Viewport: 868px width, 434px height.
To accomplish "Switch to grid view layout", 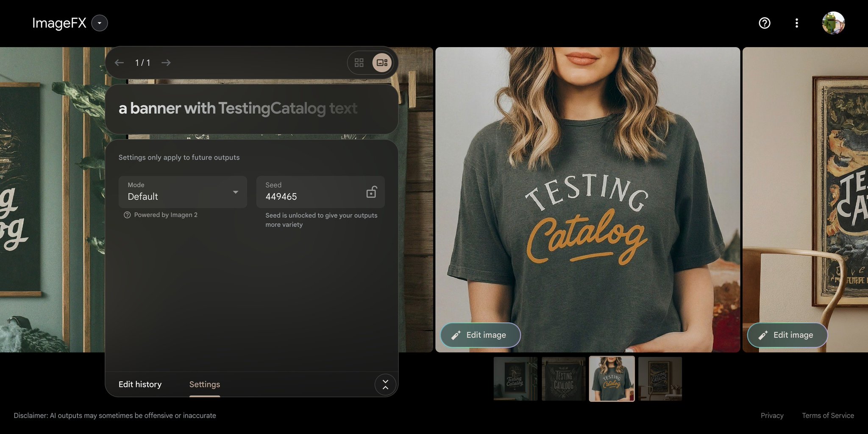I will (x=359, y=63).
